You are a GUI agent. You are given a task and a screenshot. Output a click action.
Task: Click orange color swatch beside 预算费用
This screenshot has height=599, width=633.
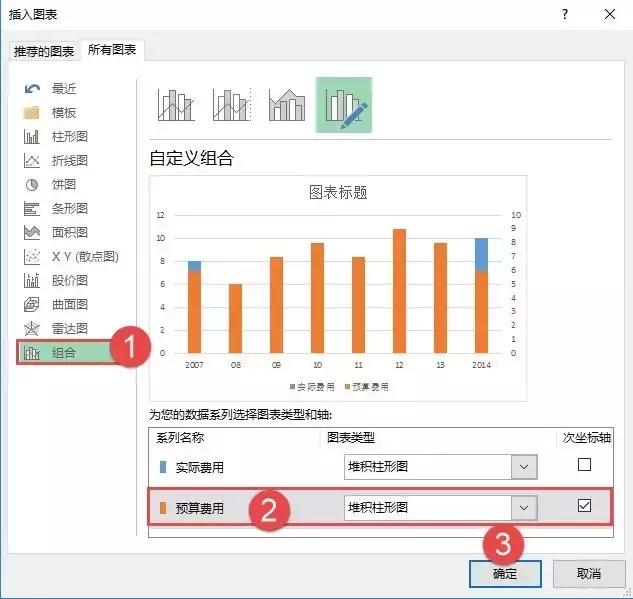[x=163, y=508]
